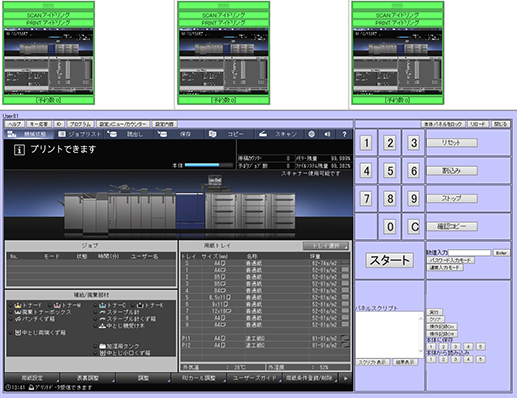Viewport: 517px width, 398px height.
Task: Click the 加湿用タンク tank icon
Action: 103,346
